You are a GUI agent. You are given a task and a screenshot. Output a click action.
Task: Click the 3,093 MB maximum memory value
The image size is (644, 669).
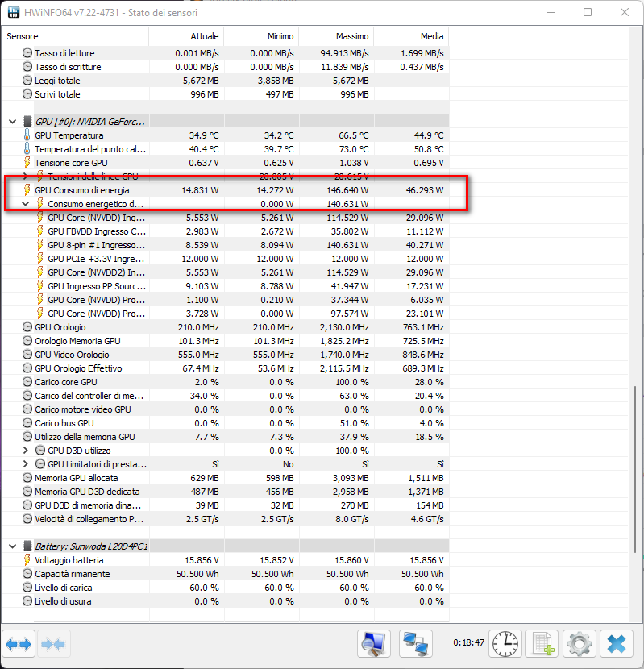point(351,478)
